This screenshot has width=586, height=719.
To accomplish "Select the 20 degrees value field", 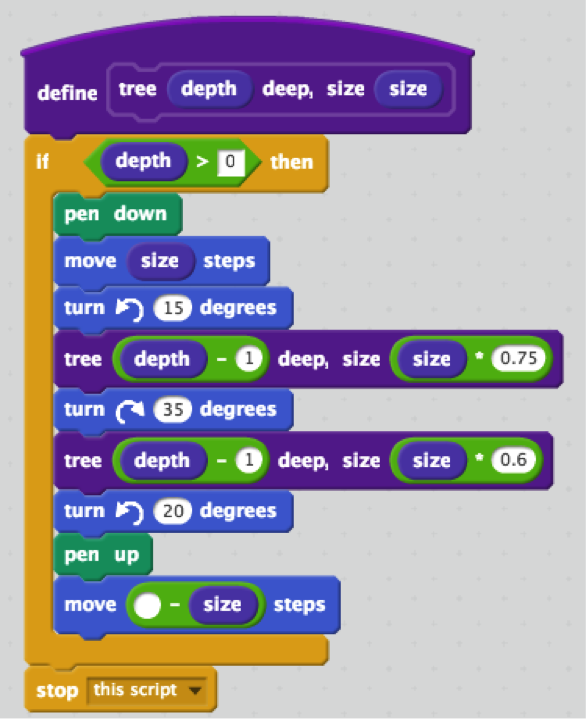I will click(x=173, y=511).
